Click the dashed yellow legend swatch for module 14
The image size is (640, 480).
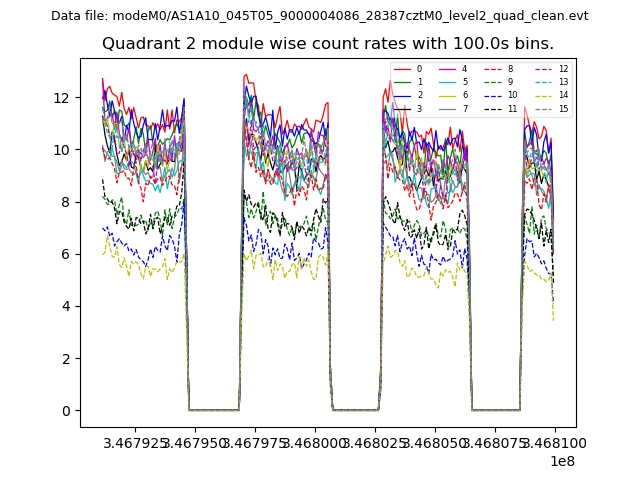(542, 95)
